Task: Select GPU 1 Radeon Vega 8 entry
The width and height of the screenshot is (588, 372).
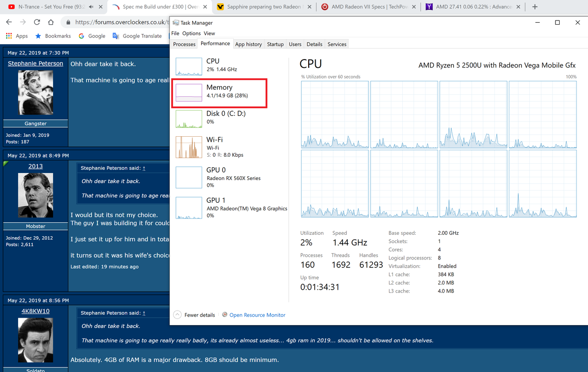Action: click(231, 207)
